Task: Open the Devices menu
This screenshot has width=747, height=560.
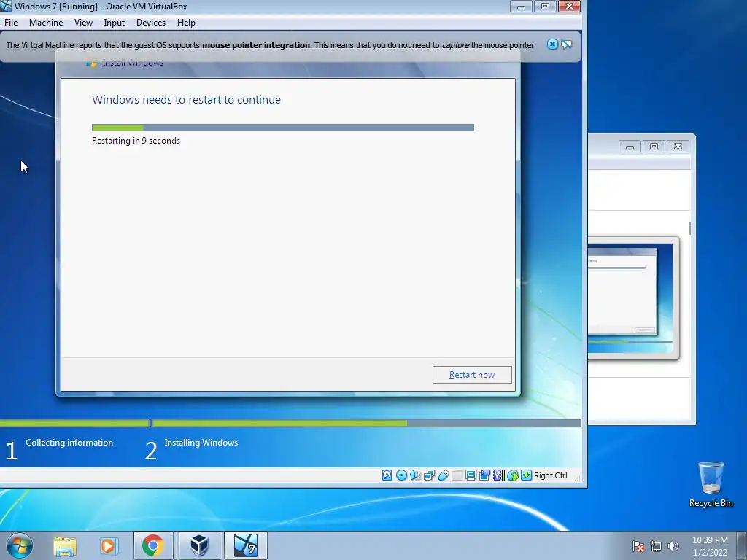Action: [x=151, y=23]
